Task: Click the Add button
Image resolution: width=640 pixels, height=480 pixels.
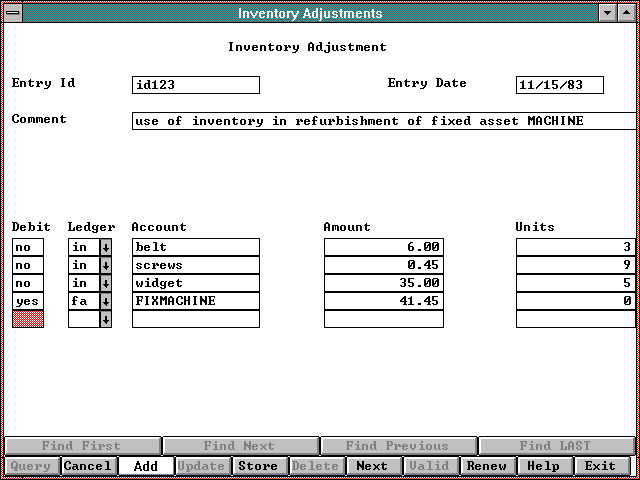Action: 145,466
